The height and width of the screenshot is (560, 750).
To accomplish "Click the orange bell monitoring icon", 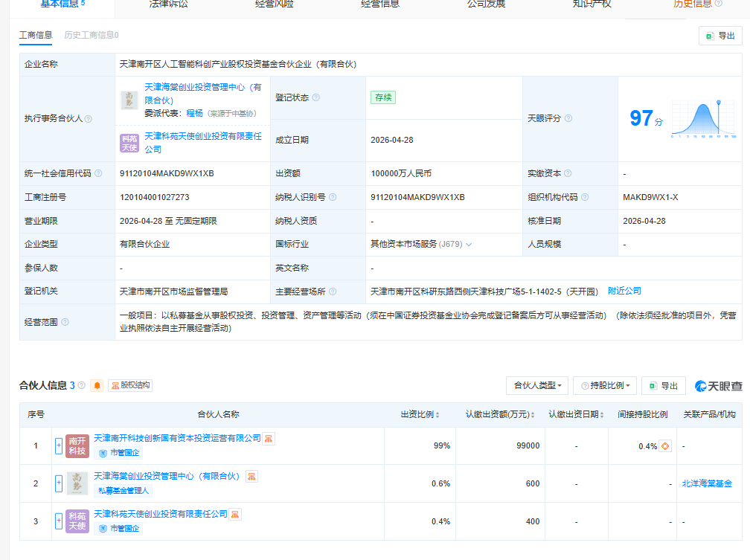I will coord(97,385).
